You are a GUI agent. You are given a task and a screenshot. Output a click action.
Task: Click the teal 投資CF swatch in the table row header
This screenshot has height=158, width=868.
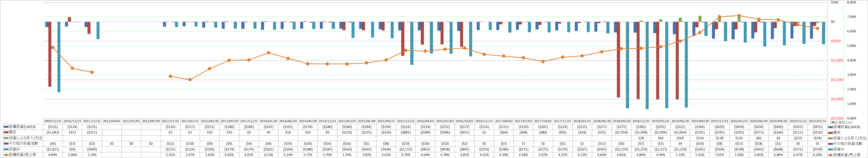point(6,149)
